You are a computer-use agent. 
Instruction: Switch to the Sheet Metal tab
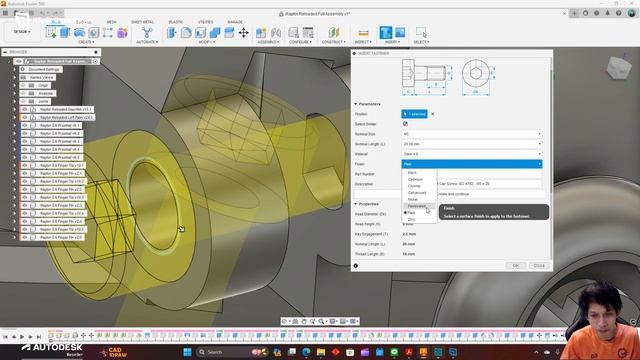[142, 22]
